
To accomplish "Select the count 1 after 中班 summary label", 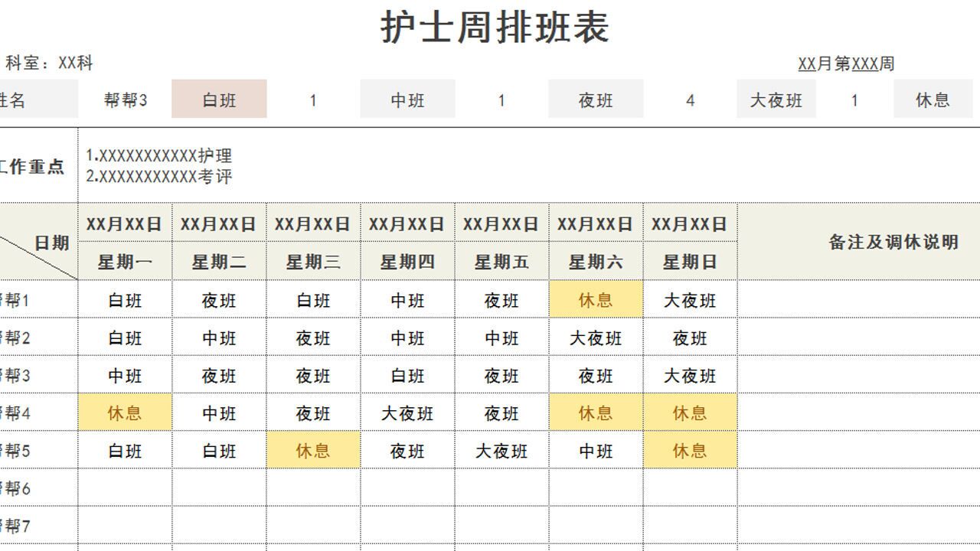I will (501, 99).
